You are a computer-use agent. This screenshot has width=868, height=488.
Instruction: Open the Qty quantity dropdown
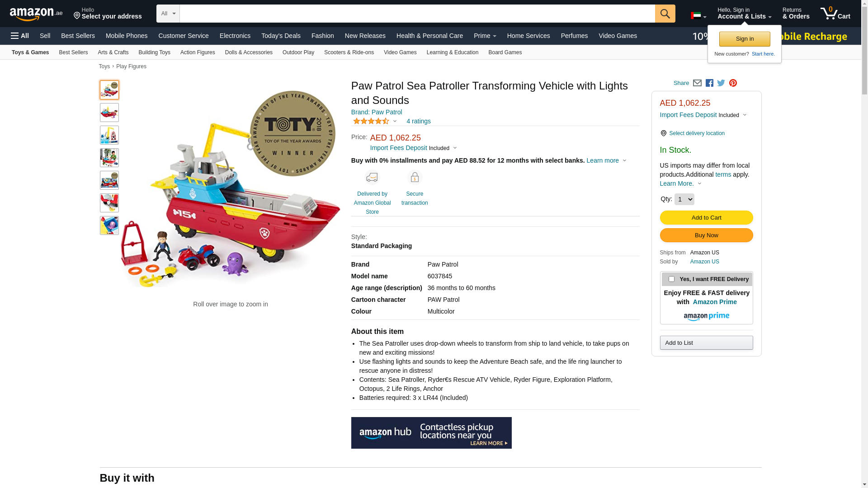tap(684, 199)
